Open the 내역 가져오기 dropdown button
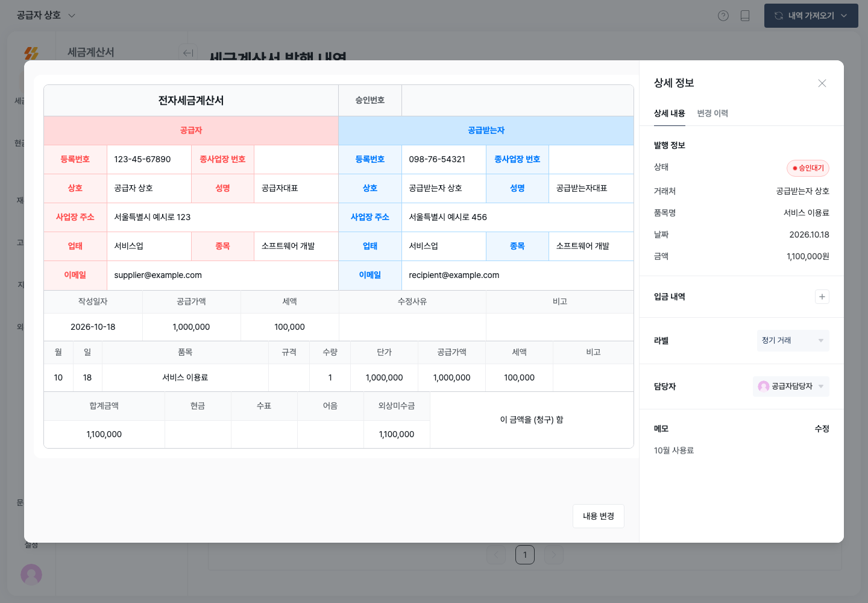 811,16
